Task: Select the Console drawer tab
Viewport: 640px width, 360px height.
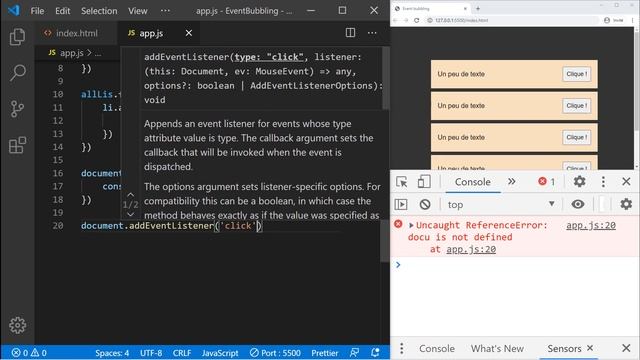Action: [x=437, y=349]
